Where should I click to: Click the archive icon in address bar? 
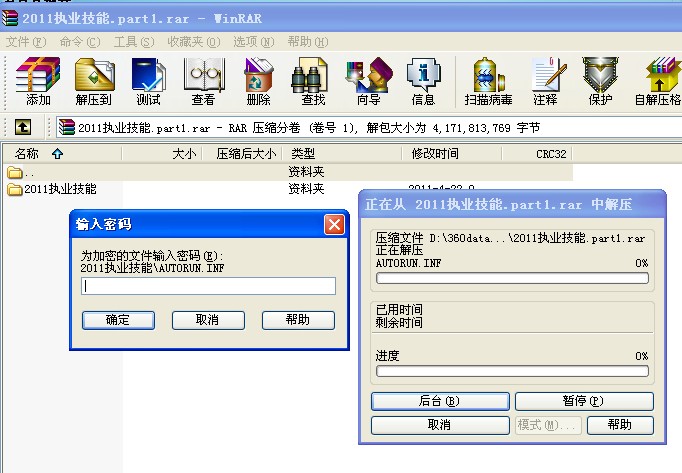point(67,127)
